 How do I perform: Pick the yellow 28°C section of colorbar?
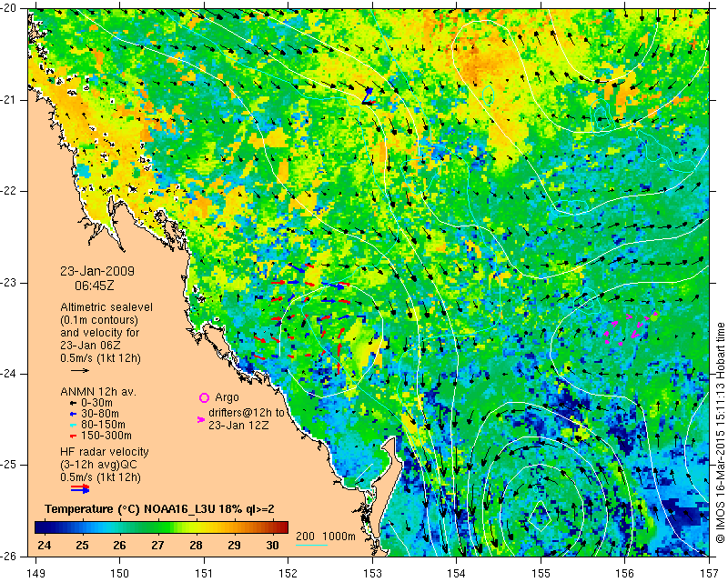196,527
